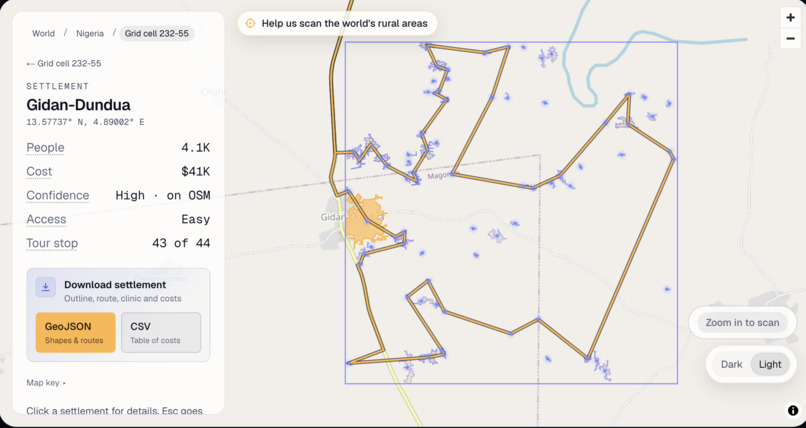The height and width of the screenshot is (428, 806).
Task: Go back to Grid cell 232-55
Action: pyautogui.click(x=64, y=64)
